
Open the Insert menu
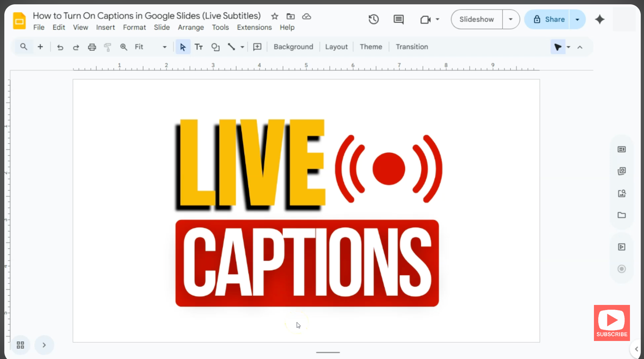click(106, 27)
